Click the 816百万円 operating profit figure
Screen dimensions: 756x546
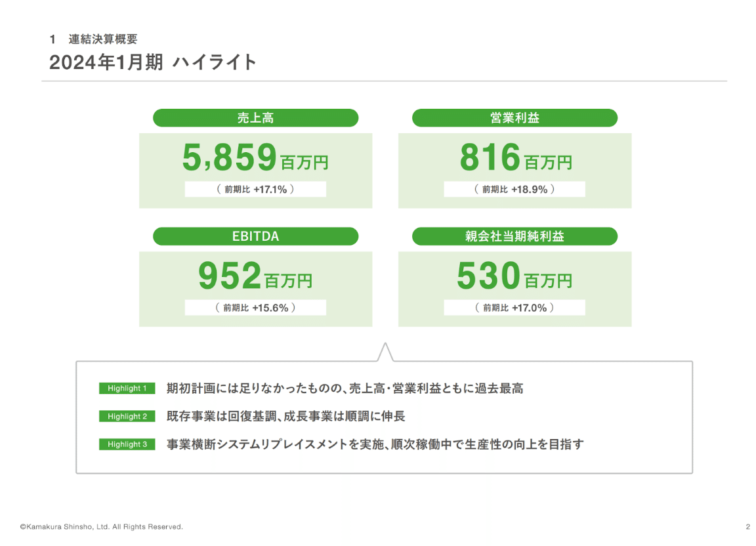[514, 157]
